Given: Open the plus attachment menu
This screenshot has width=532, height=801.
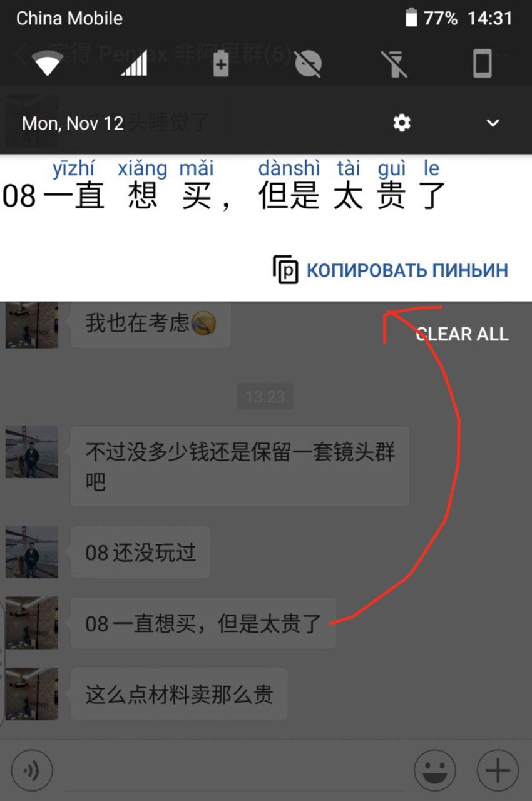Looking at the screenshot, I should coord(498,770).
